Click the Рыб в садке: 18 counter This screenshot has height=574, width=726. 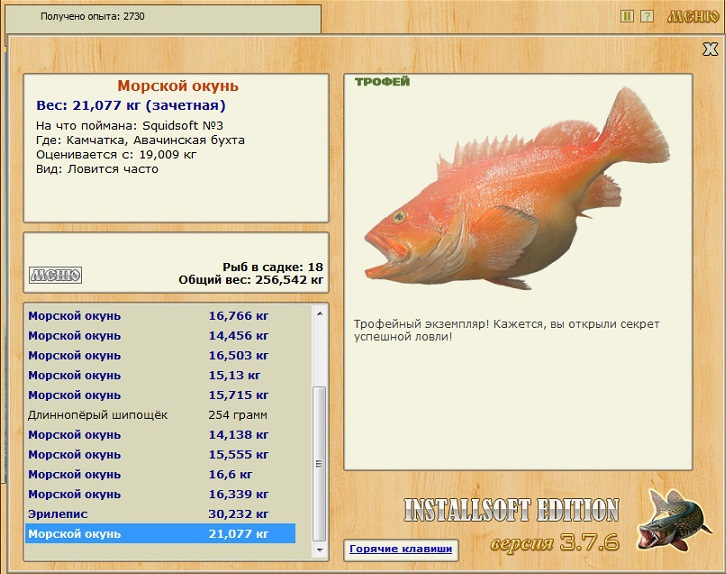tap(273, 267)
